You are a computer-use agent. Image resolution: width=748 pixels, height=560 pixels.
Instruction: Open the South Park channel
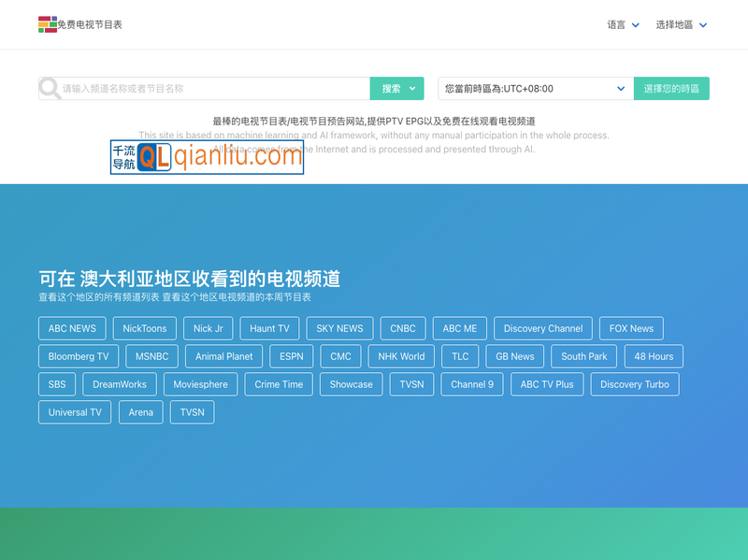pos(583,356)
